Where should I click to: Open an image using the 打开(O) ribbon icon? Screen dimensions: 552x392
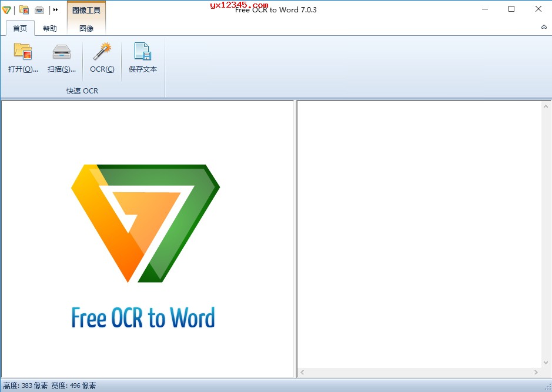22,59
